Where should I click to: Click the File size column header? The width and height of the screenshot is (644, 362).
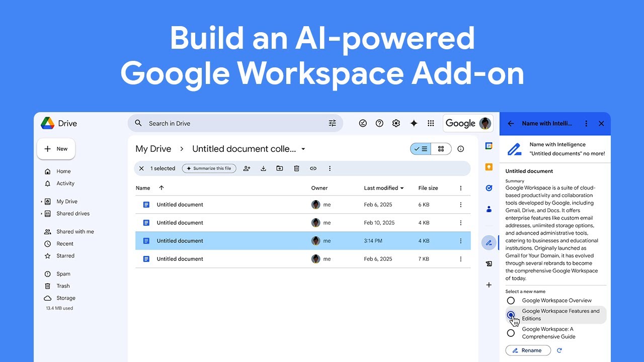pyautogui.click(x=428, y=188)
